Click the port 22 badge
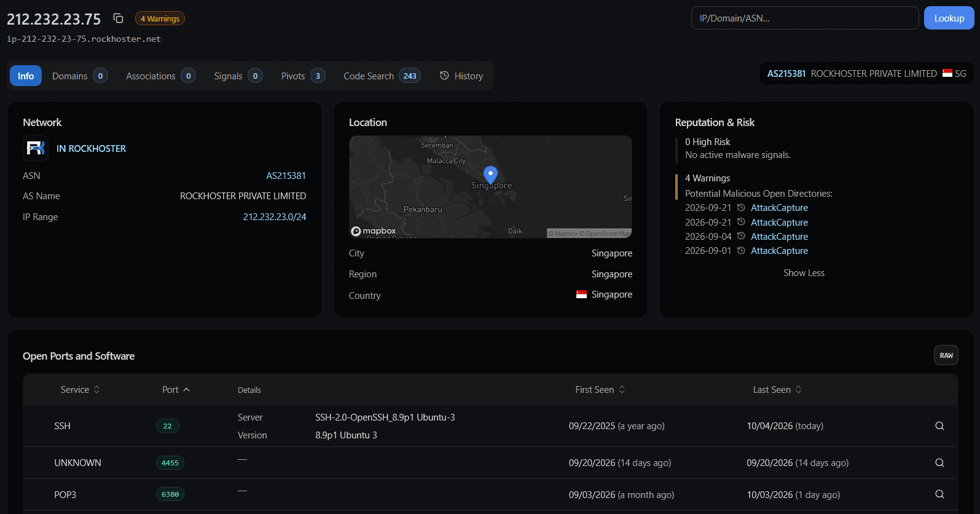Image resolution: width=980 pixels, height=514 pixels. point(167,426)
